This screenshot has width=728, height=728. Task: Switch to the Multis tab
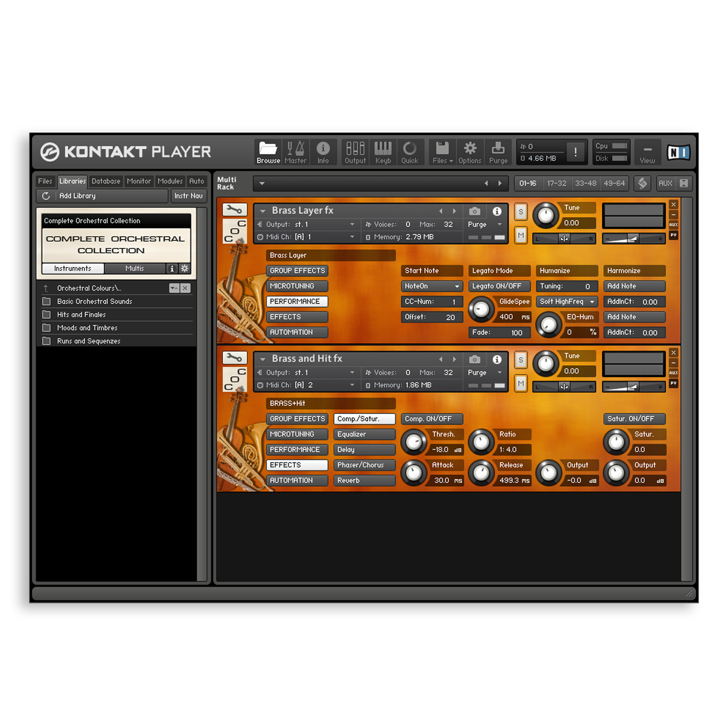(135, 269)
